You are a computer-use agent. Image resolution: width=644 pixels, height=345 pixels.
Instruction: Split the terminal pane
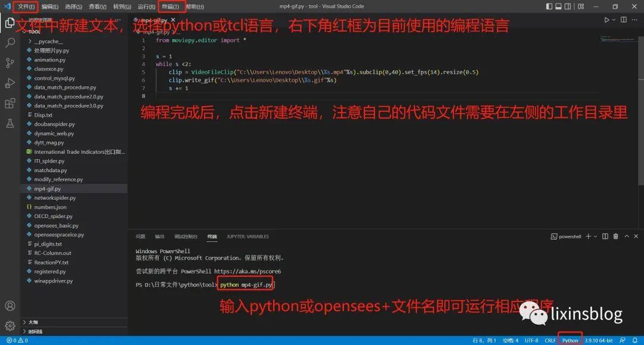(605, 237)
